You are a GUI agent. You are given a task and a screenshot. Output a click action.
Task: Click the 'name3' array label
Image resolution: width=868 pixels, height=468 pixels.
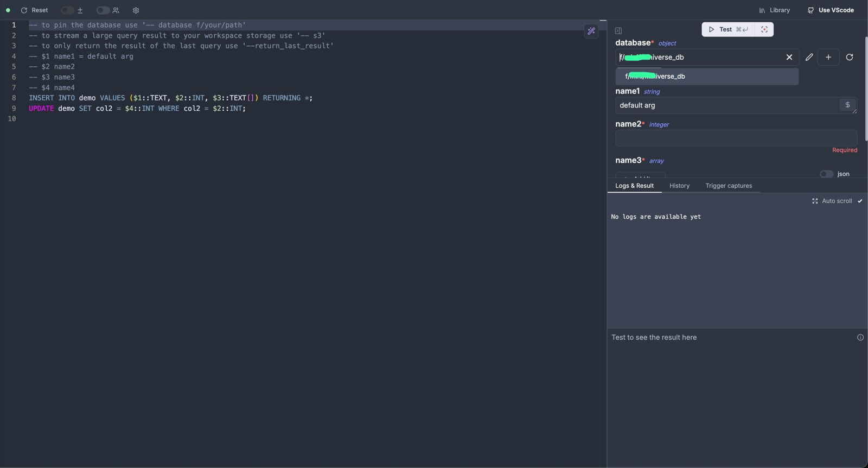[628, 160]
